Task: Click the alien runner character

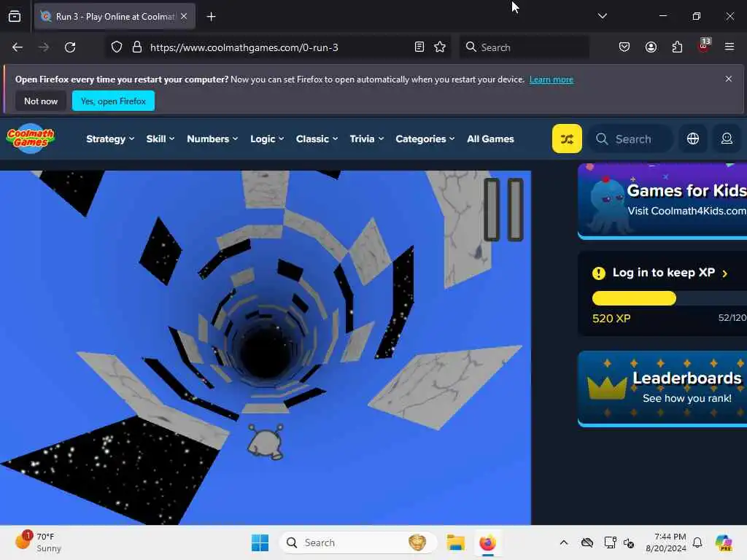Action: point(266,442)
